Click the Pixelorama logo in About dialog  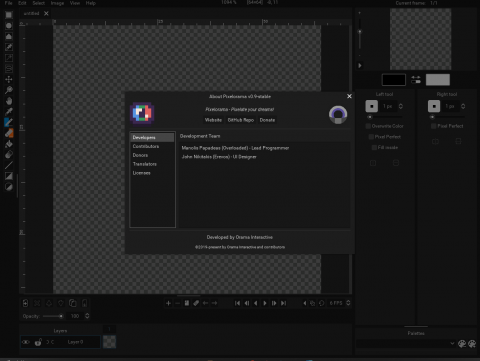pos(142,114)
